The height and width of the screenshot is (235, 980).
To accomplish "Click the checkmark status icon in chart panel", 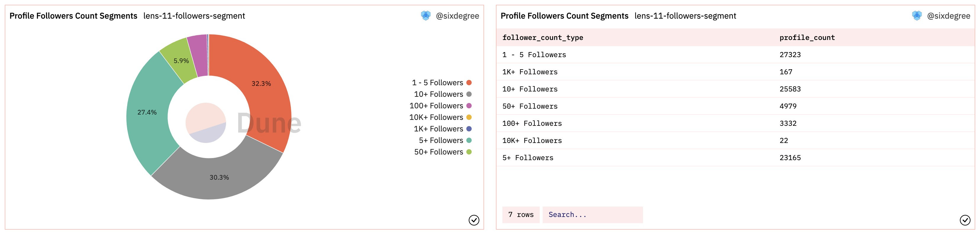I will tap(474, 220).
